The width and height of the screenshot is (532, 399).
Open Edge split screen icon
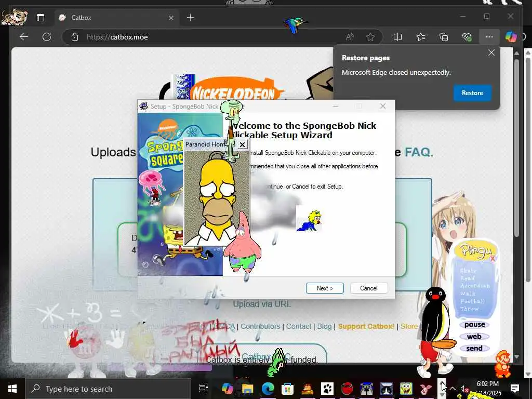(x=397, y=37)
